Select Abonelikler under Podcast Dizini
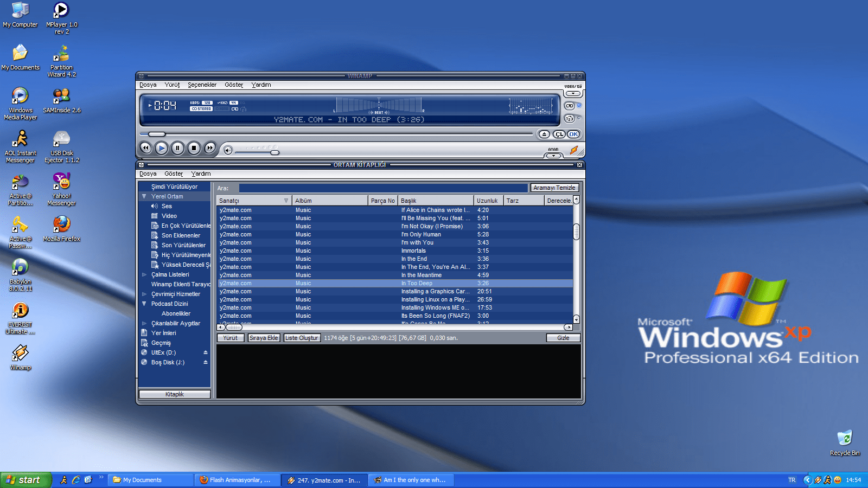The height and width of the screenshot is (488, 868). click(x=176, y=313)
